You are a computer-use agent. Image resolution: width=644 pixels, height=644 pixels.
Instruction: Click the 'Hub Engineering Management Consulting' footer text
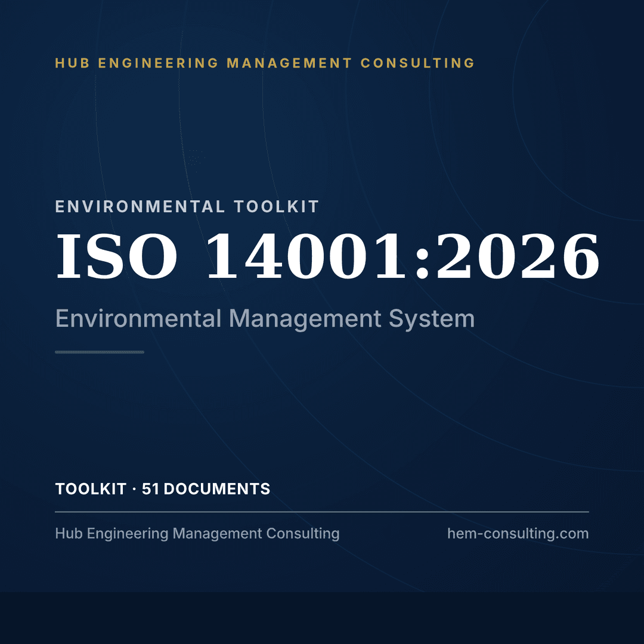pyautogui.click(x=197, y=534)
